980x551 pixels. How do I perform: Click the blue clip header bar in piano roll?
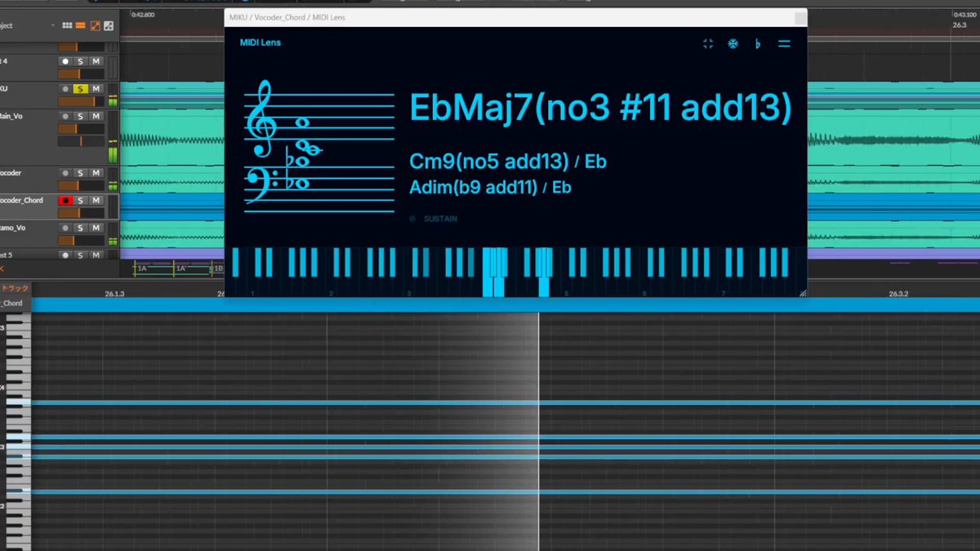pos(506,304)
